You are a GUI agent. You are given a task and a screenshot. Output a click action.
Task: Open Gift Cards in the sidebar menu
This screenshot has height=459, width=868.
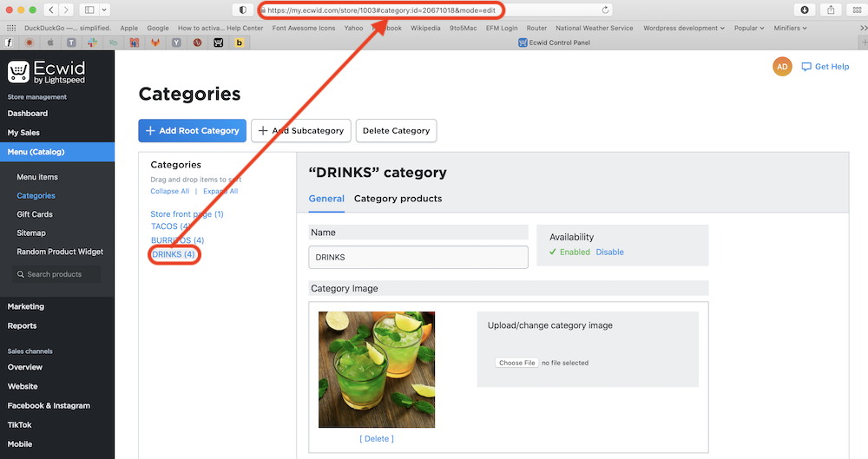point(35,214)
